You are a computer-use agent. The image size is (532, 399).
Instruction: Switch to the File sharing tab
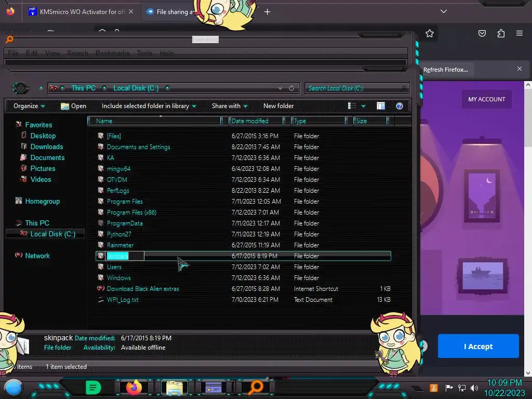pos(169,12)
